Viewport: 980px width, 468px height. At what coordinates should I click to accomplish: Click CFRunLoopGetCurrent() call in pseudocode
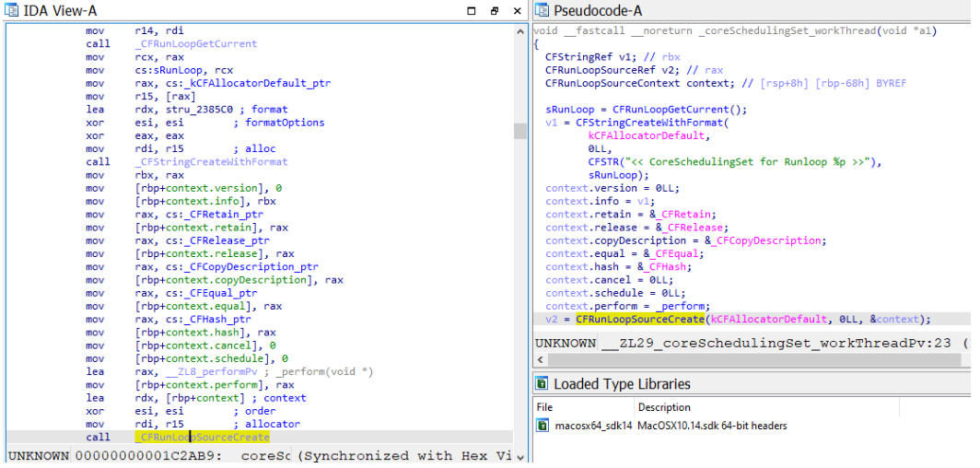coord(680,110)
